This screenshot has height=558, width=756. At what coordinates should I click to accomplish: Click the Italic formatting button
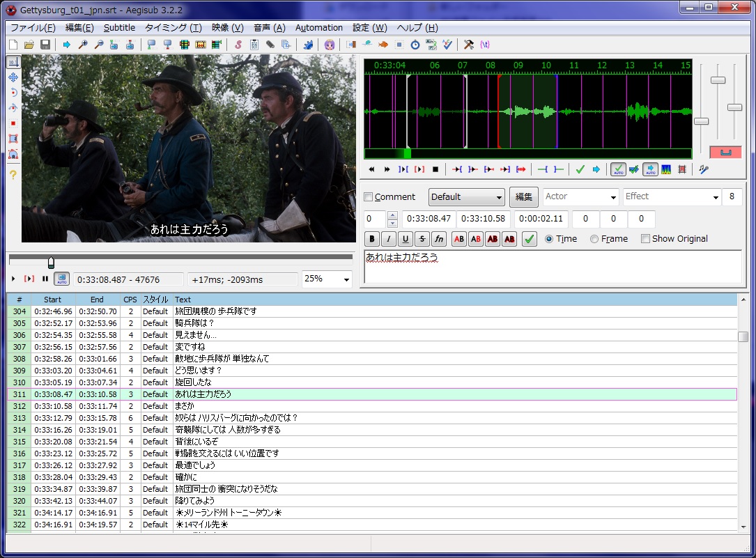tap(388, 239)
